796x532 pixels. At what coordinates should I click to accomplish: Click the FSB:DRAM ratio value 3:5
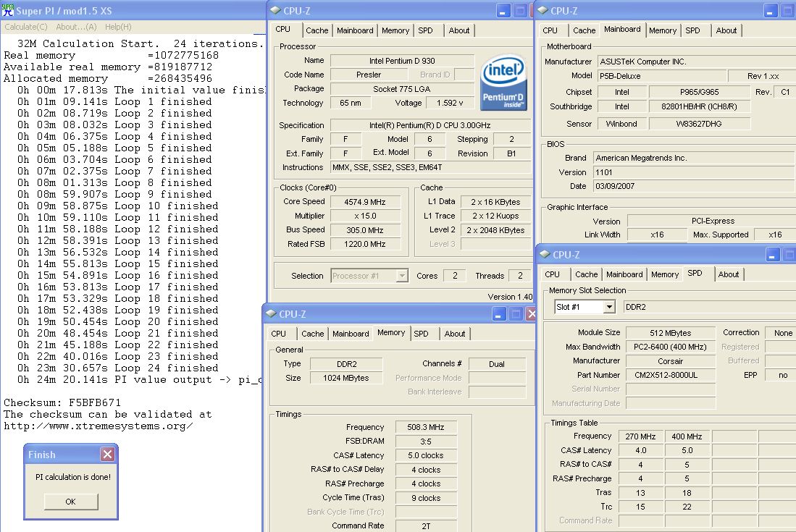point(425,442)
